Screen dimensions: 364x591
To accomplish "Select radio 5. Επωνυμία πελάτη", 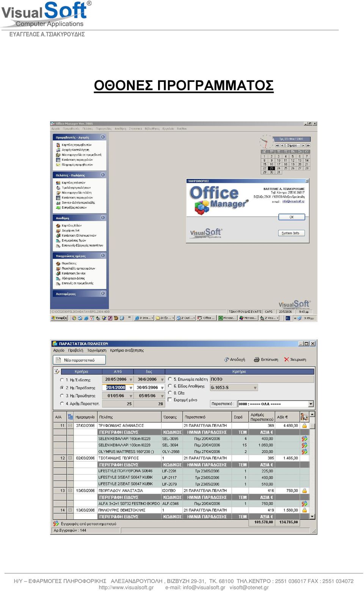I will [x=170, y=379].
